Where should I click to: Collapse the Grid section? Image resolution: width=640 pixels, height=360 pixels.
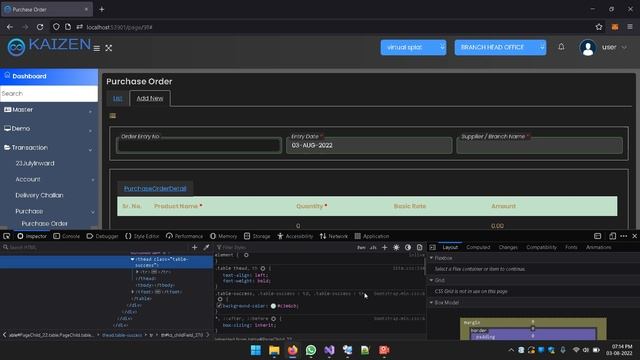[x=431, y=280]
